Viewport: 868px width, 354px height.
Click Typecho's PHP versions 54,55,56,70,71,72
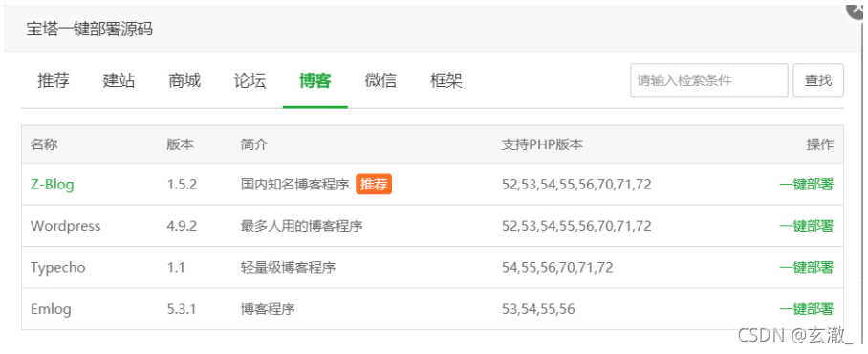click(557, 268)
